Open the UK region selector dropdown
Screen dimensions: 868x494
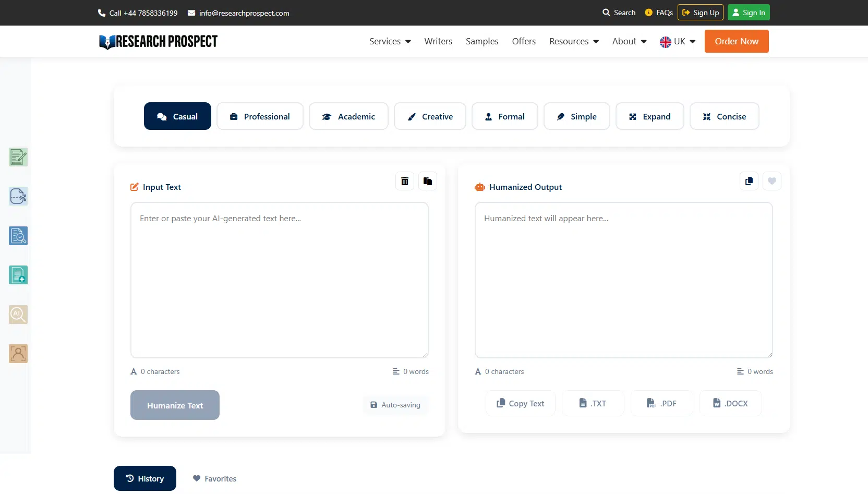click(x=677, y=41)
